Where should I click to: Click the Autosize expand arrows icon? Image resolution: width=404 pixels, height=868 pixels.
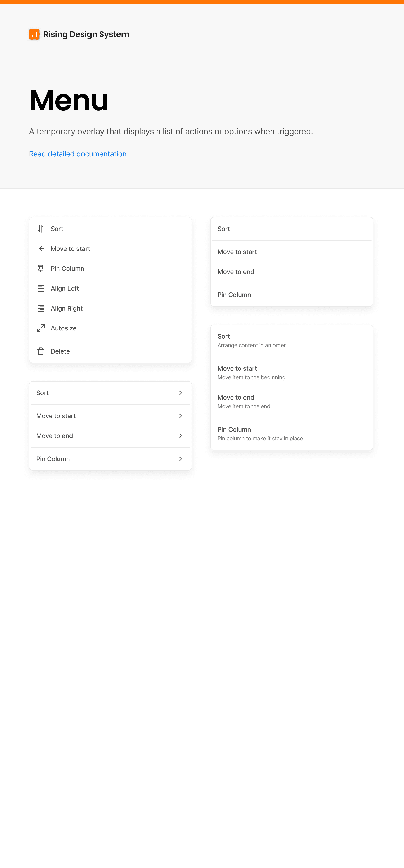[x=40, y=328]
